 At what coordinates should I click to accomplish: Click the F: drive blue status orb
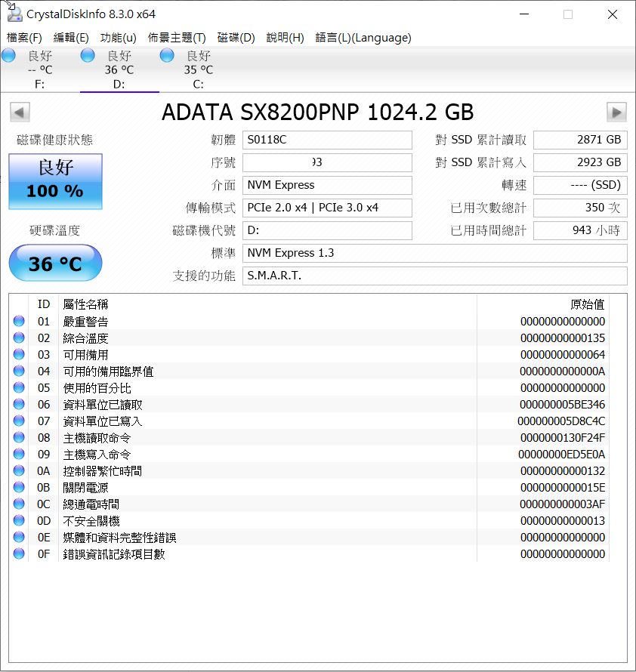(8, 55)
